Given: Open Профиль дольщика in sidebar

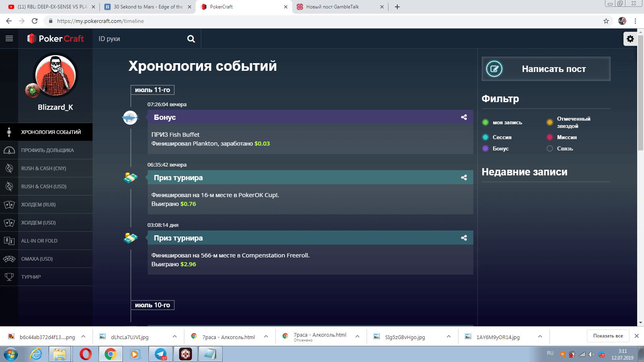Looking at the screenshot, I should tap(46, 150).
